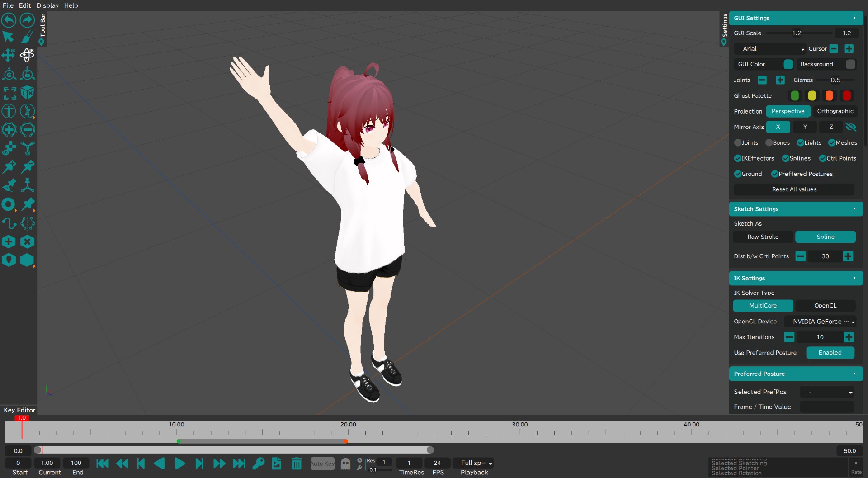Select the spline curve tool
Viewport: 868px width, 478px height.
(9, 223)
